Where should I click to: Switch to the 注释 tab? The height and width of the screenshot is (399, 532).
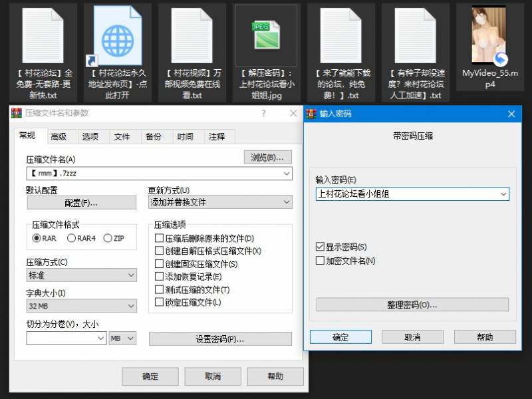(218, 136)
